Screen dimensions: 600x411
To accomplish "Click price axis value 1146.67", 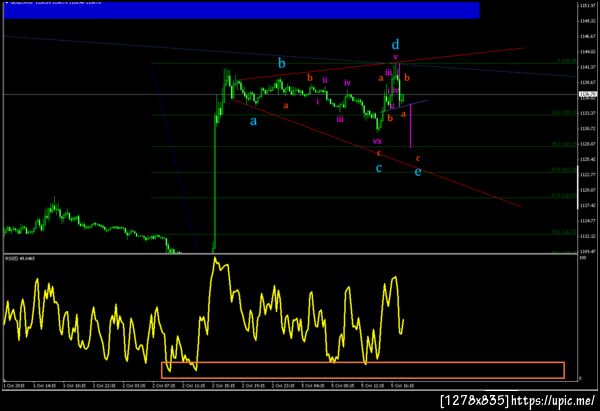I will (x=587, y=36).
